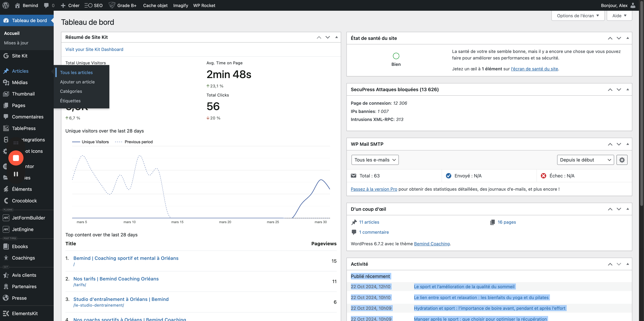The height and width of the screenshot is (321, 644).
Task: Visit the Bemind site home icon
Action: point(17,5)
